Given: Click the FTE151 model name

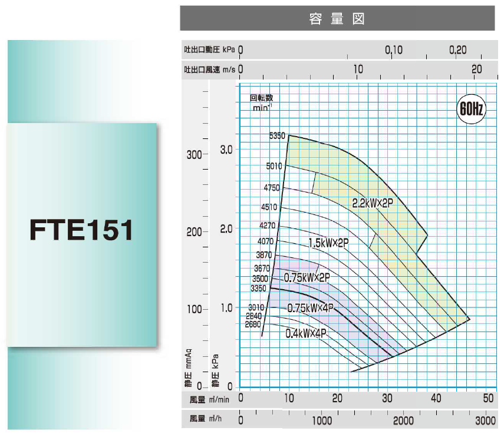Looking at the screenshot, I should tap(82, 230).
